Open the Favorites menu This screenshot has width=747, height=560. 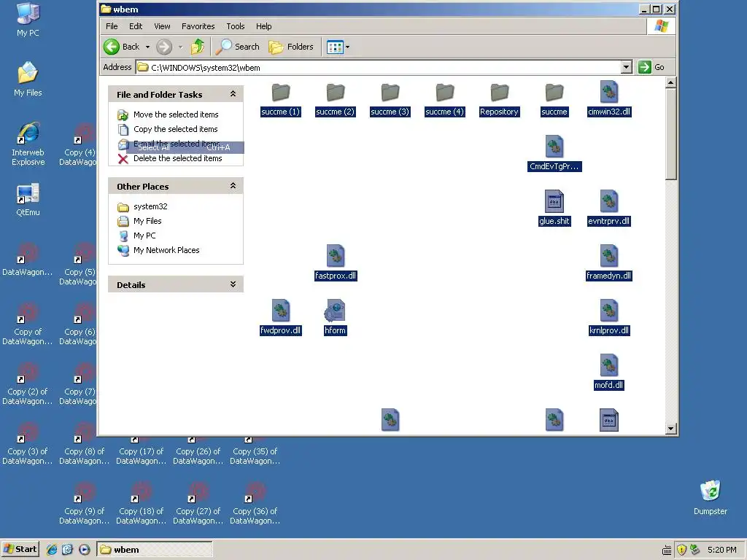198,26
